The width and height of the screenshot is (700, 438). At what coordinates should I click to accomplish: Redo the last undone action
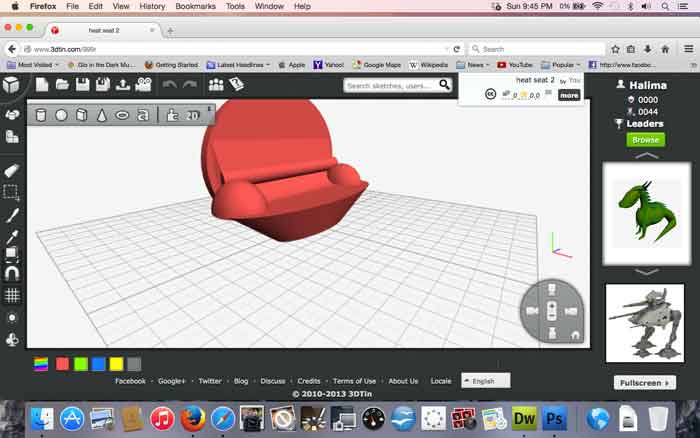pos(190,84)
